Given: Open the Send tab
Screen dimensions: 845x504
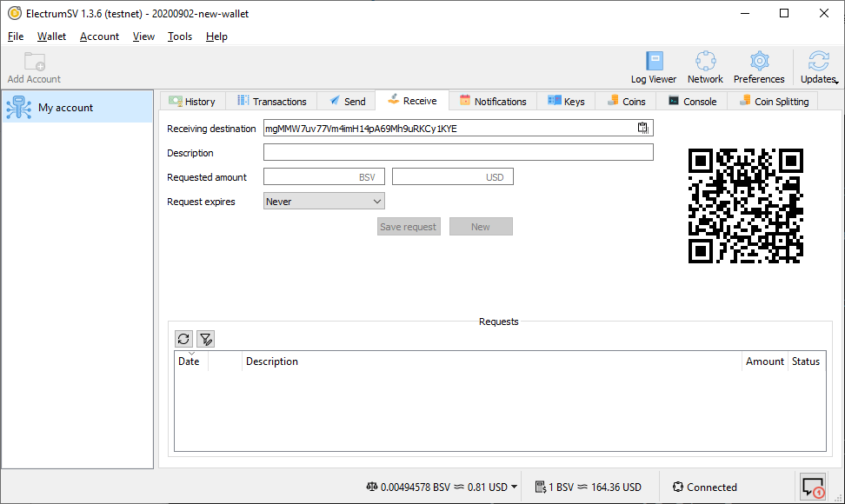Looking at the screenshot, I should coord(347,101).
